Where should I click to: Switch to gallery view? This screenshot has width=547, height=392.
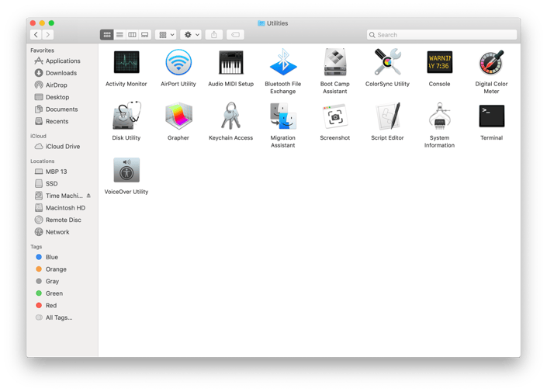click(x=145, y=35)
